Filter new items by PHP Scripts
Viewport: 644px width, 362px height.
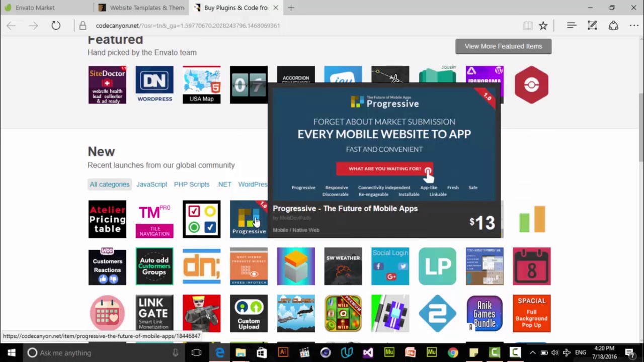coord(192,185)
